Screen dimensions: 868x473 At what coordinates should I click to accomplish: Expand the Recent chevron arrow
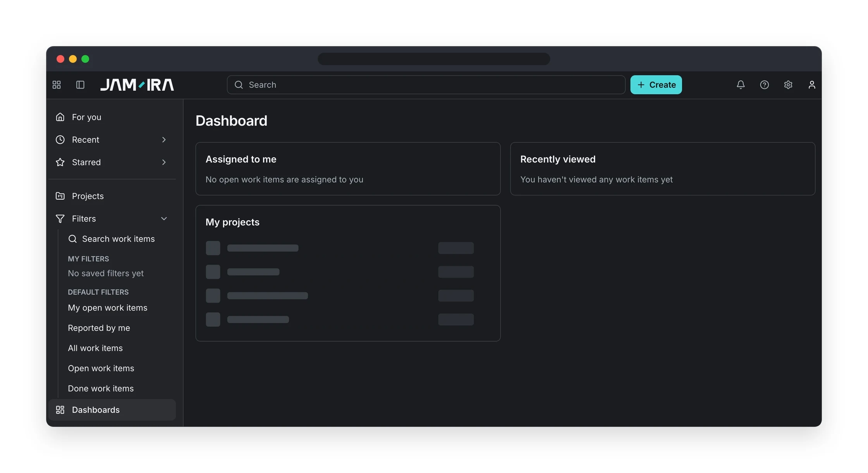(164, 140)
